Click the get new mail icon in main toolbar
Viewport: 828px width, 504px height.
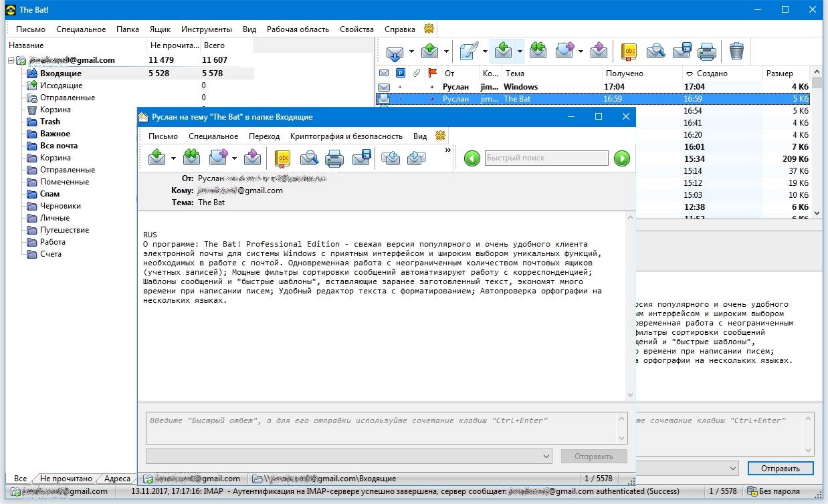(395, 51)
